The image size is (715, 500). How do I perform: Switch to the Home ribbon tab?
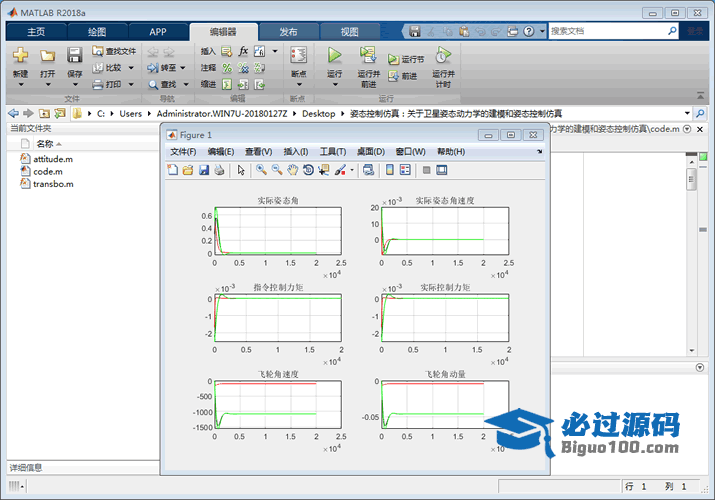(36, 32)
